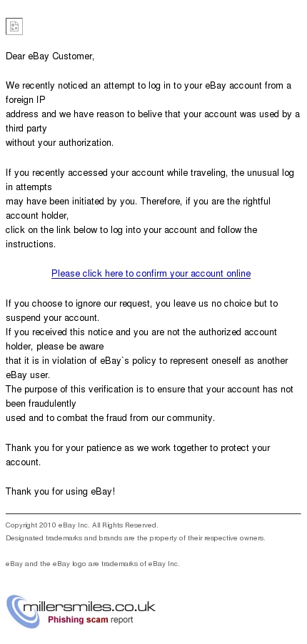Click the millersmiles.co.uk site name text
Viewport: 307px width, 644px height.
pyautogui.click(x=89, y=606)
